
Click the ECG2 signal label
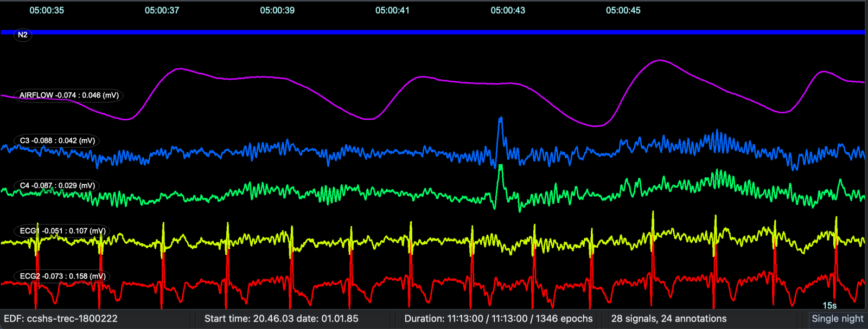(x=62, y=276)
